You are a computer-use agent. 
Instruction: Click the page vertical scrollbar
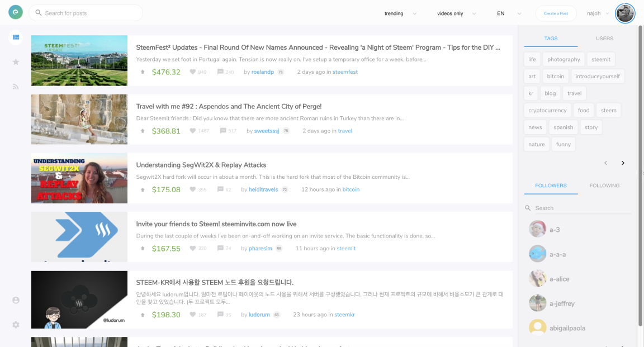coord(640,176)
